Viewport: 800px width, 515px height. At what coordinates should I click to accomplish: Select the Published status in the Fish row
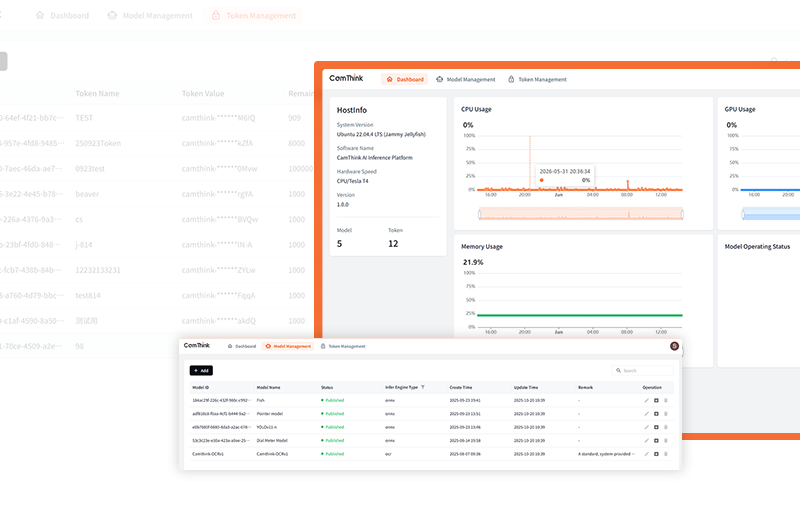pos(333,401)
